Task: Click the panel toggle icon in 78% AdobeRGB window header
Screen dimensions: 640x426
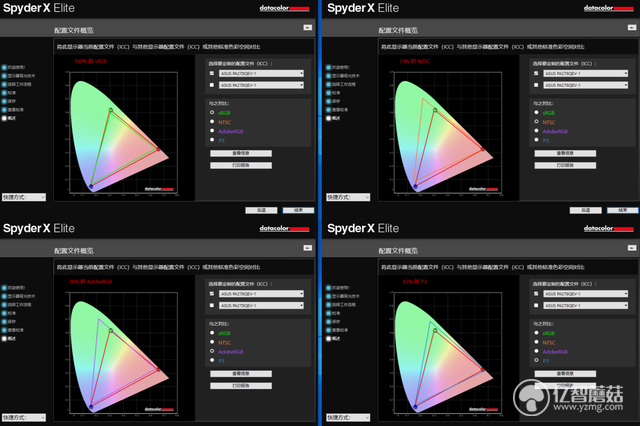Action: click(308, 248)
